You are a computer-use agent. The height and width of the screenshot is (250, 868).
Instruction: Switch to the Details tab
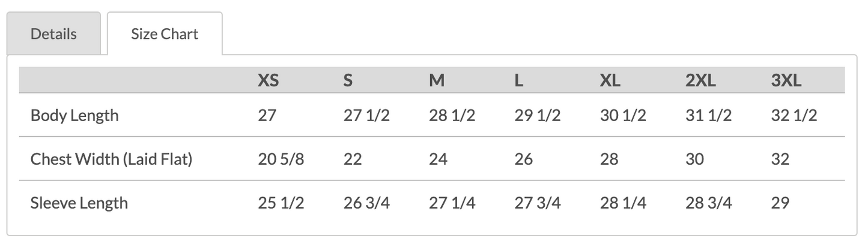tap(53, 34)
